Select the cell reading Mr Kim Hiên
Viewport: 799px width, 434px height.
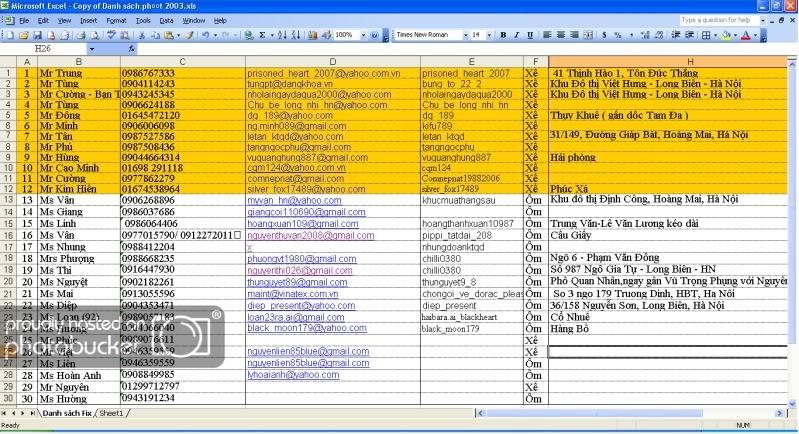pos(78,189)
